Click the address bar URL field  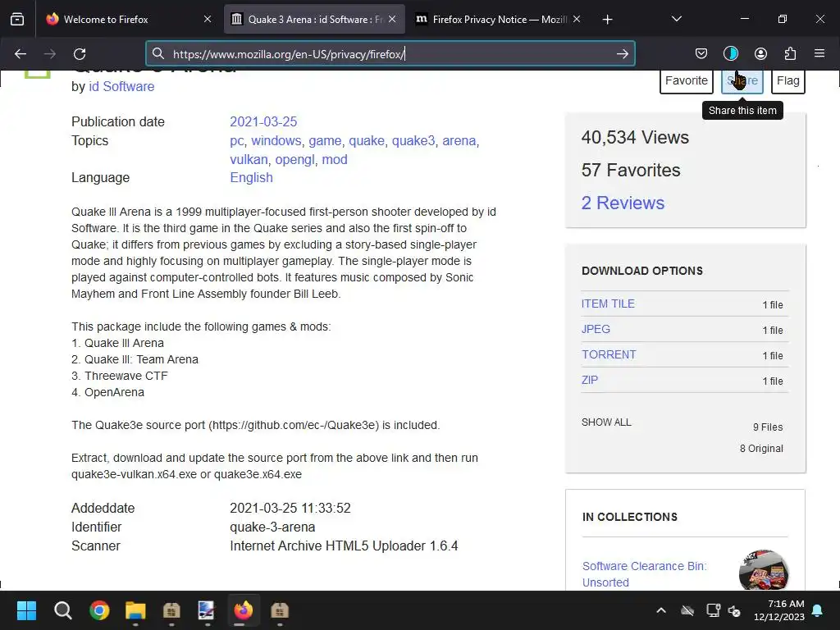(391, 53)
